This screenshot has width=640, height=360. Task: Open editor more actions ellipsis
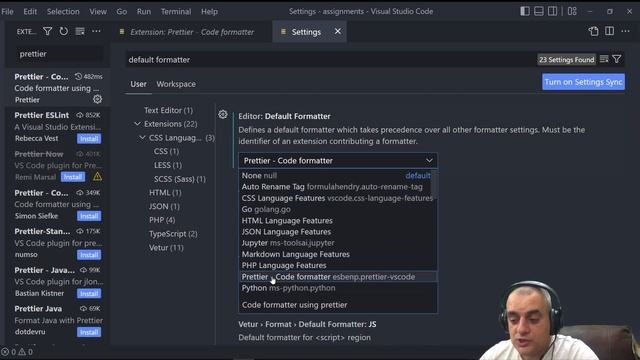tap(625, 31)
